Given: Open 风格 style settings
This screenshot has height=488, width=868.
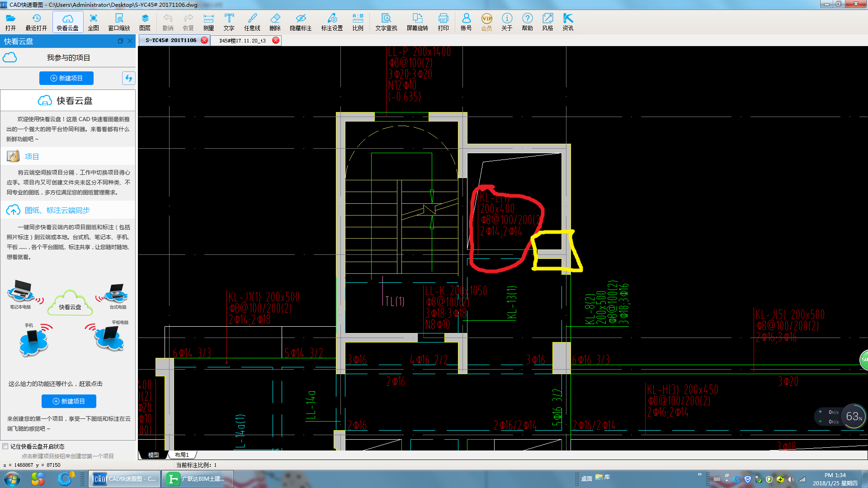Looking at the screenshot, I should pyautogui.click(x=547, y=22).
